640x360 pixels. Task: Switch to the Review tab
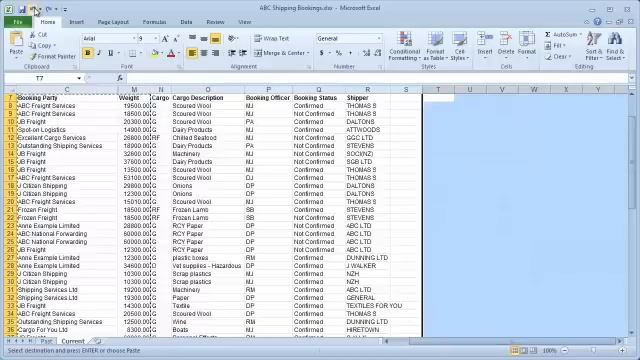click(x=215, y=22)
